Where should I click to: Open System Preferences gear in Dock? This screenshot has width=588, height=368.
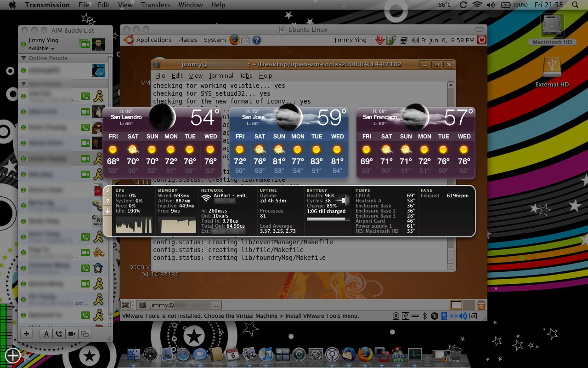point(316,355)
